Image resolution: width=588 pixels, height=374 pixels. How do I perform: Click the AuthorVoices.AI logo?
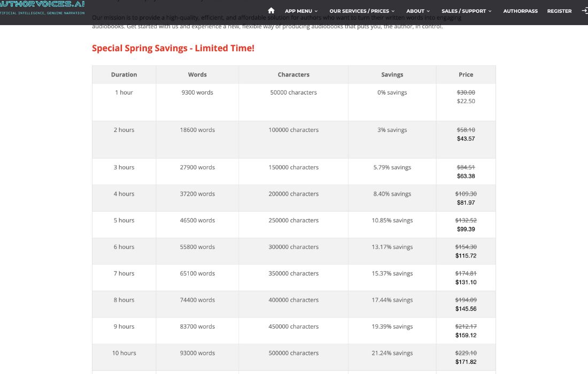pyautogui.click(x=42, y=4)
